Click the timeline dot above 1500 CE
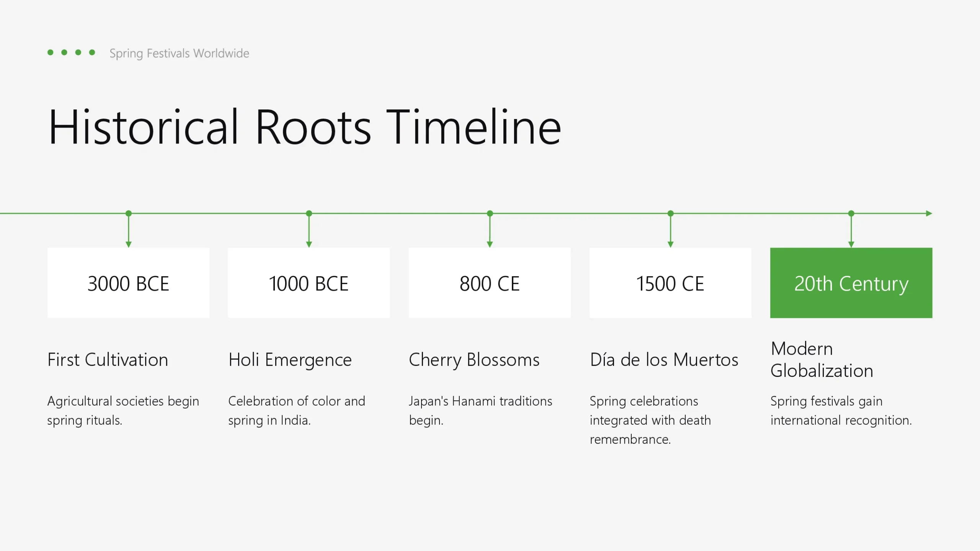 [x=670, y=213]
